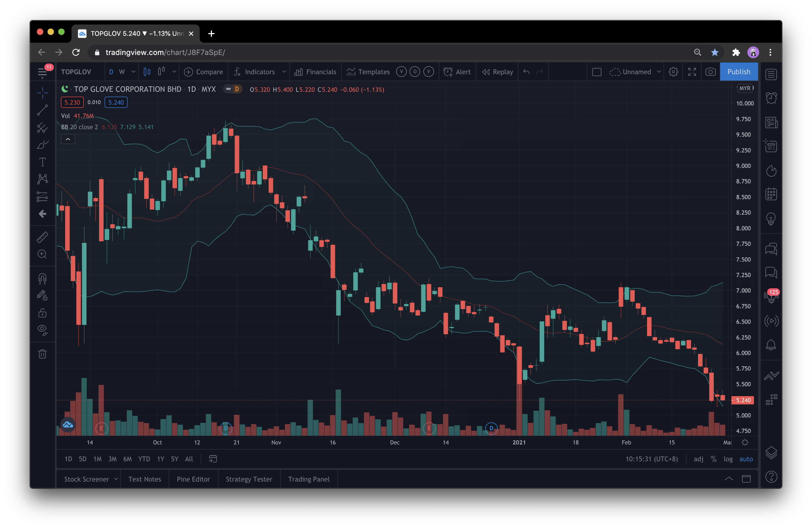Select the ruler measure tool
The width and height of the screenshot is (812, 528).
42,237
